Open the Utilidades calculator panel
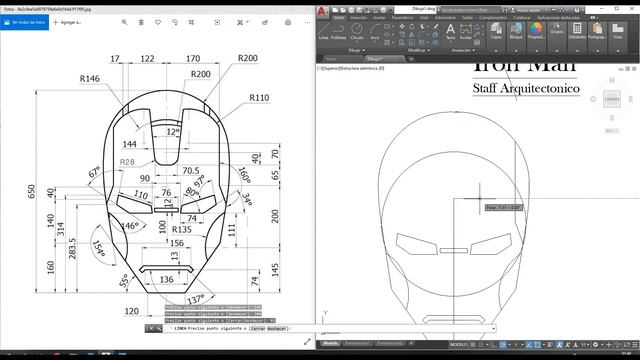Image resolution: width=640 pixels, height=360 pixels. coord(577,31)
